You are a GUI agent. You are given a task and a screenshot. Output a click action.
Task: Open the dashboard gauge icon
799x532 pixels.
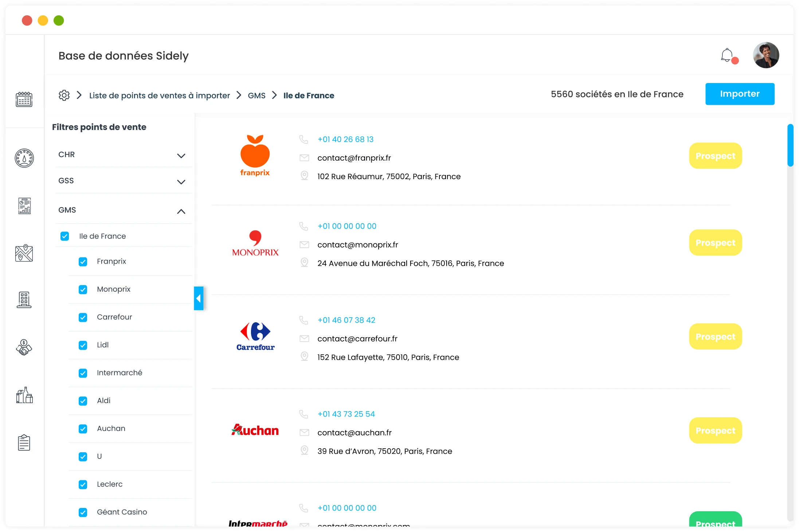tap(24, 158)
